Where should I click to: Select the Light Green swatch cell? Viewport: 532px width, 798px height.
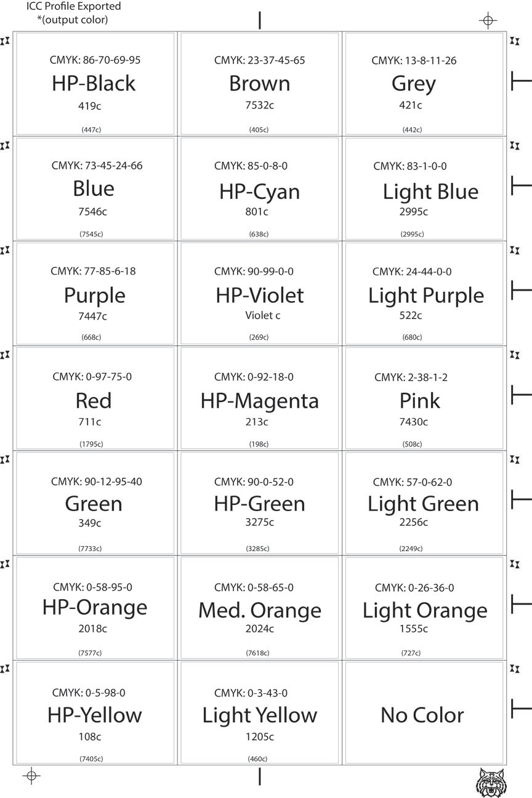[x=424, y=504]
